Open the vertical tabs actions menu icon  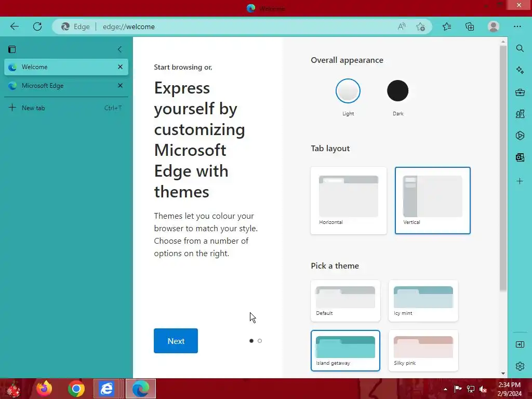point(12,49)
